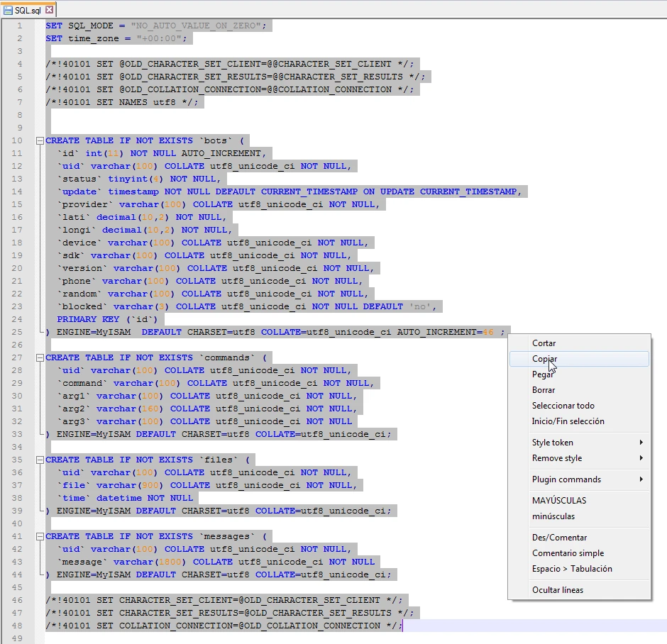Click `provider` column name on line 15
The width and height of the screenshot is (667, 644).
85,204
